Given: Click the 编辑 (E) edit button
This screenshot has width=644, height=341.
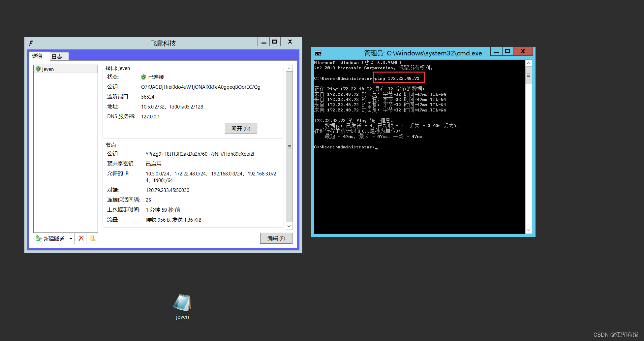Looking at the screenshot, I should [x=276, y=238].
